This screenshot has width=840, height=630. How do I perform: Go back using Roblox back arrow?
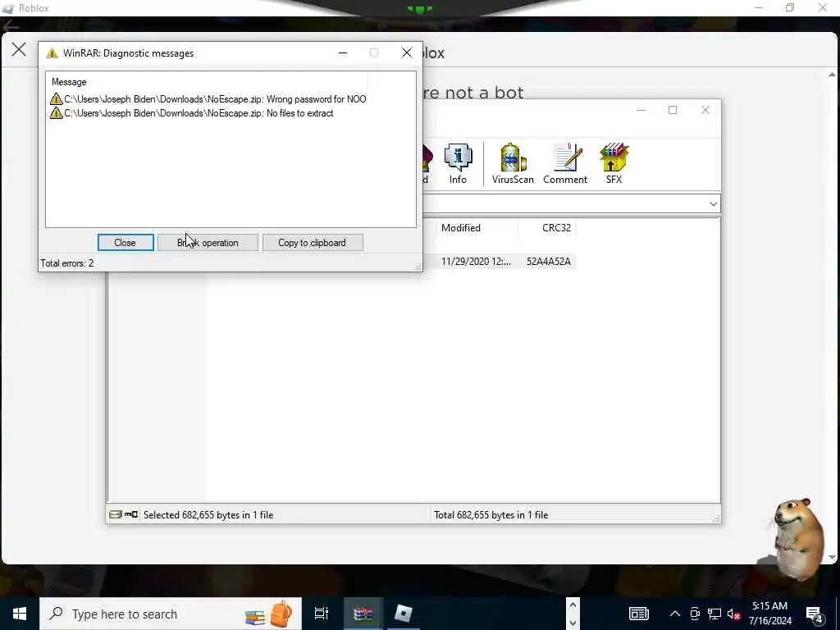tap(11, 25)
